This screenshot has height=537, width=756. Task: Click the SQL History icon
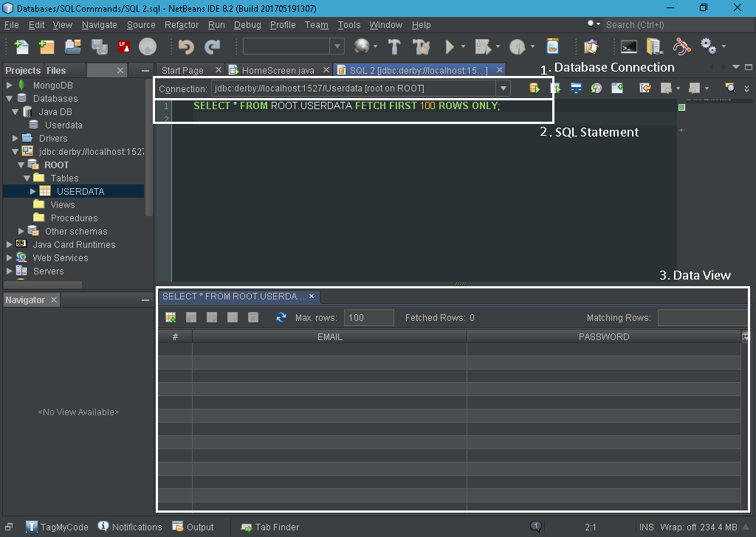597,88
